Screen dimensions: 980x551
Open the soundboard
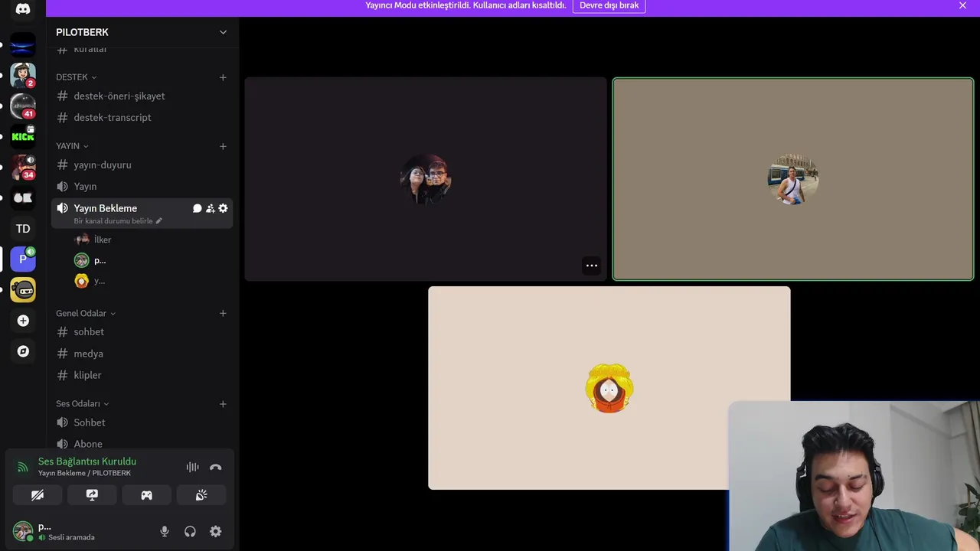201,495
